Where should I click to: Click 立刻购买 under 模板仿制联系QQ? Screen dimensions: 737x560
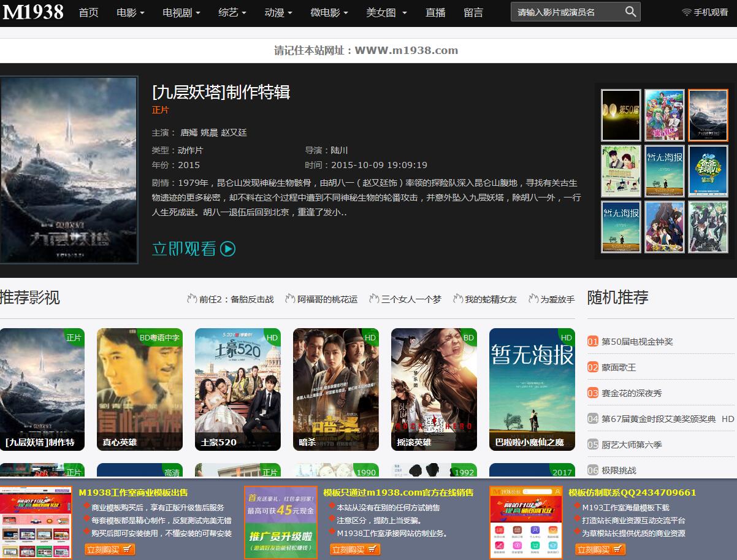[x=600, y=550]
